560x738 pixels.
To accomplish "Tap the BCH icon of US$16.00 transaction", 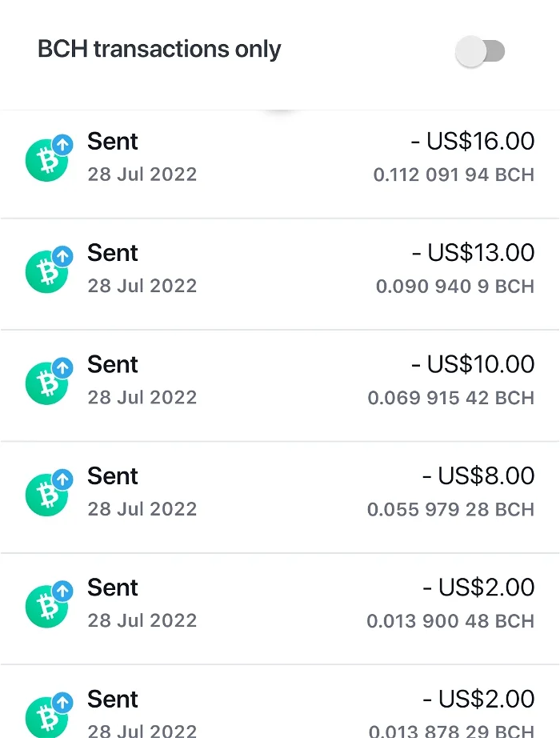I will click(x=46, y=160).
